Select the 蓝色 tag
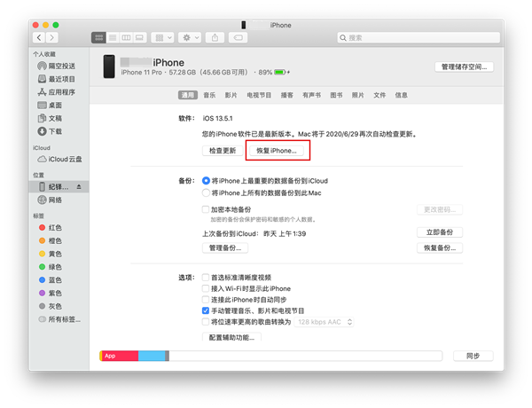This screenshot has height=408, width=532. point(51,280)
